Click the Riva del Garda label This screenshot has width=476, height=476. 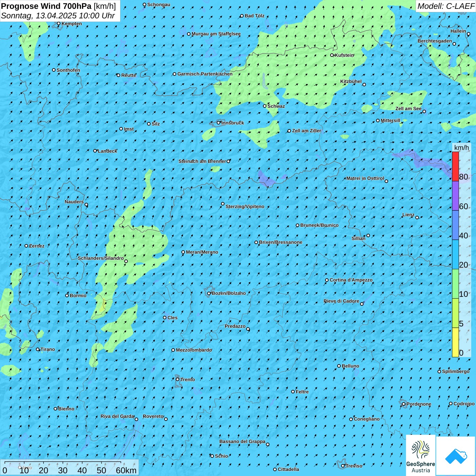[x=117, y=416]
